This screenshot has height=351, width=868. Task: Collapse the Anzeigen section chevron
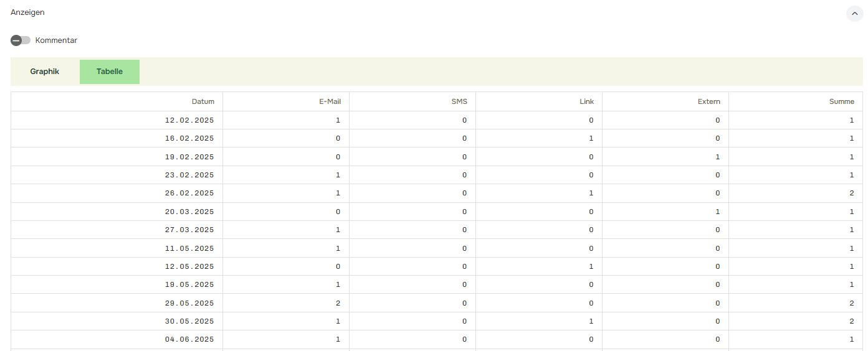point(854,13)
